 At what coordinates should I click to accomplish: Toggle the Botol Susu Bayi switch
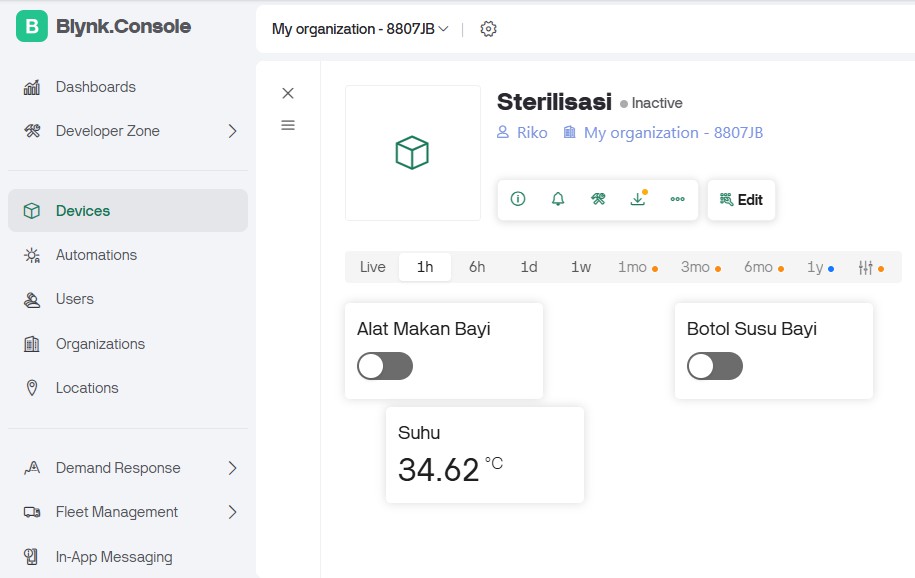point(715,366)
